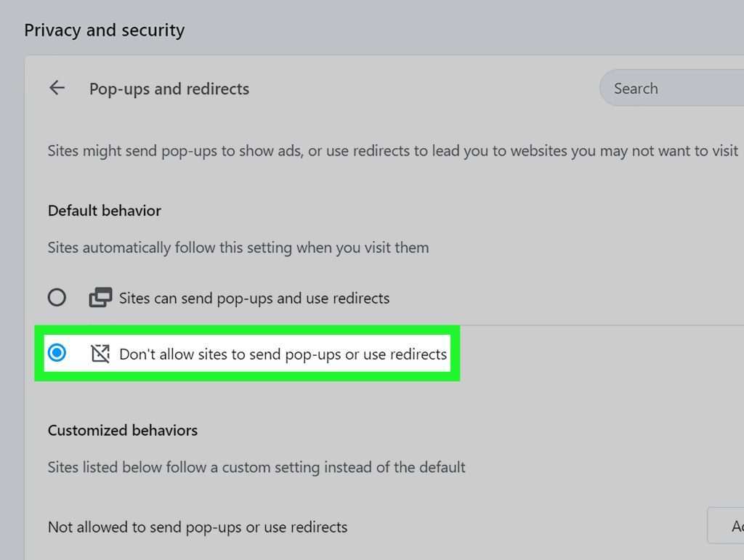Screen dimensions: 744x560
Task: Click 'Not allowed to send pop-ups' list label
Action: [x=198, y=527]
